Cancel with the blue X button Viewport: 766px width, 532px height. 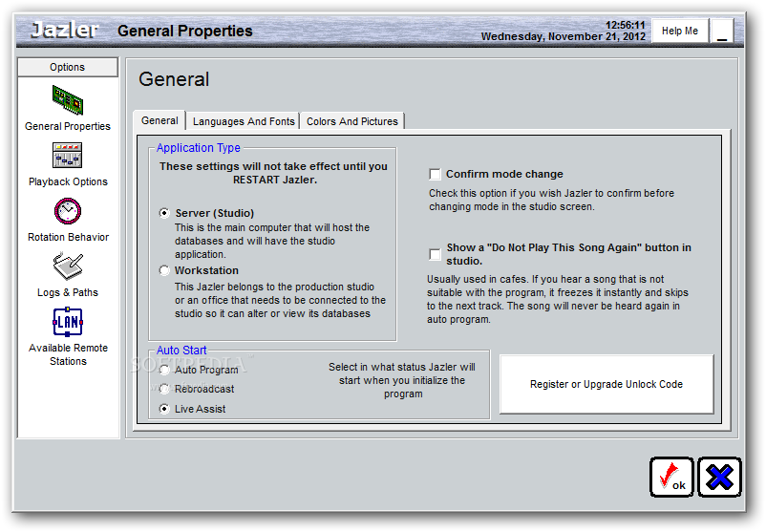(719, 478)
